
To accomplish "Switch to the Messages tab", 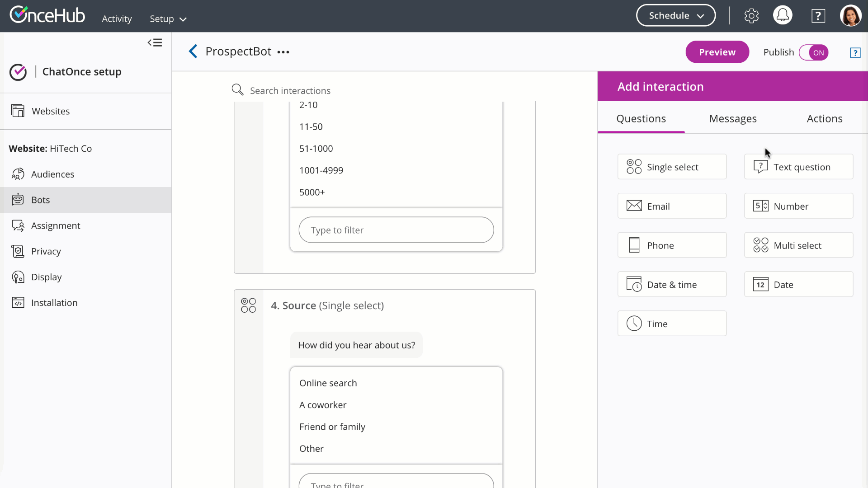I will (732, 118).
